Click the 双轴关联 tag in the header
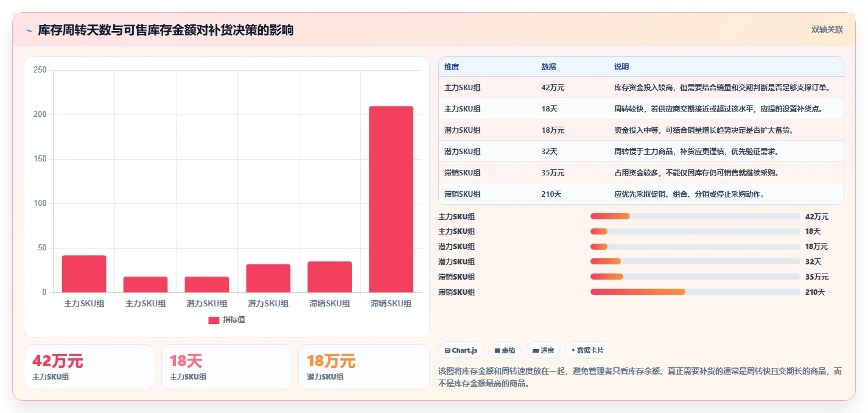Viewport: 868px width, 413px height. [827, 30]
